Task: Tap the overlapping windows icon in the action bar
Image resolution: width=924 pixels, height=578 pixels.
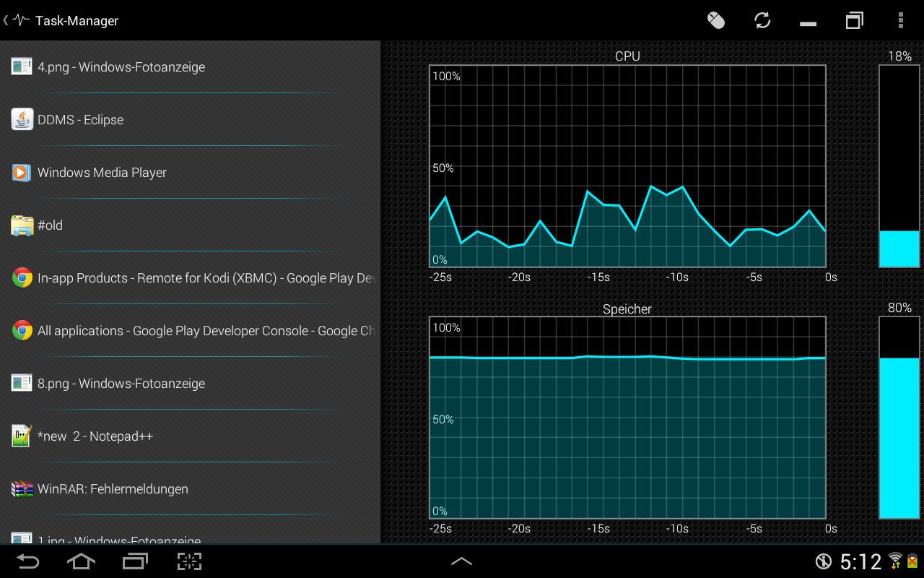Action: click(855, 20)
